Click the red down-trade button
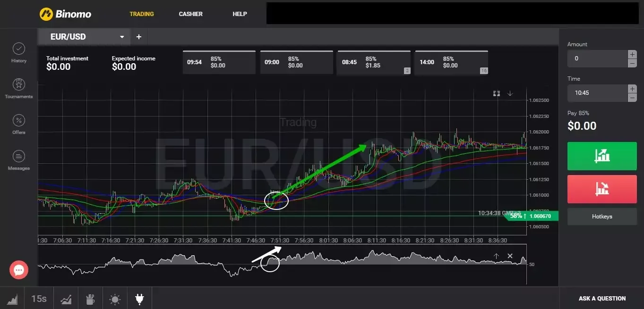The height and width of the screenshot is (309, 644). tap(602, 189)
